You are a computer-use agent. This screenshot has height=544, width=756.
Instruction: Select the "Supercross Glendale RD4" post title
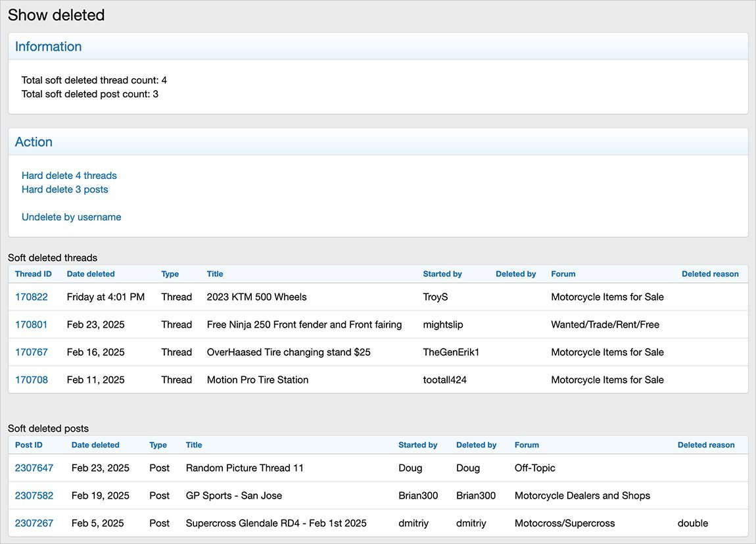tap(276, 523)
